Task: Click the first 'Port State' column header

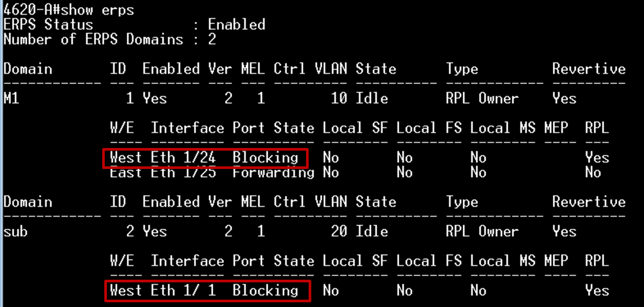Action: coord(273,128)
